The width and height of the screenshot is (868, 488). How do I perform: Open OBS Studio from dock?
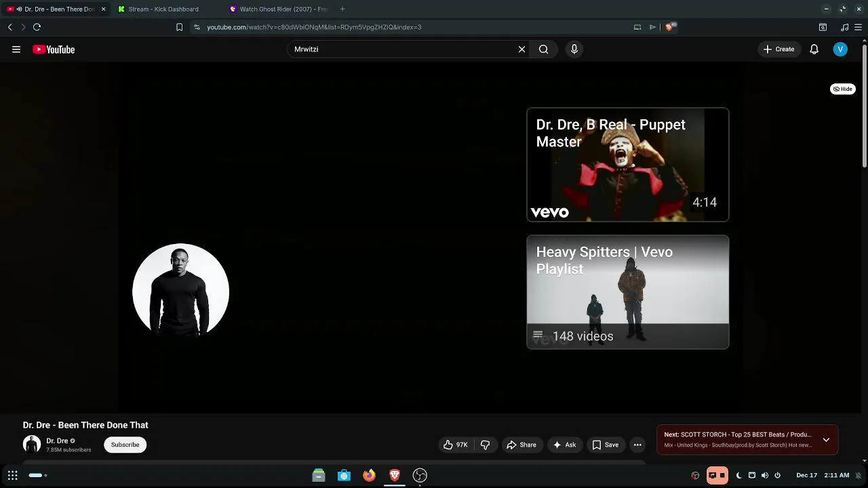(x=420, y=475)
